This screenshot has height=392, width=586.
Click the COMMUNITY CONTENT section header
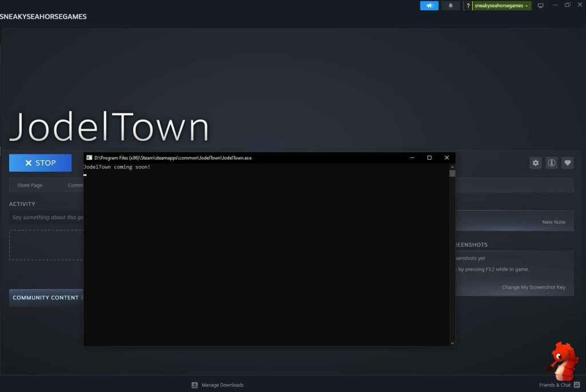click(x=46, y=298)
